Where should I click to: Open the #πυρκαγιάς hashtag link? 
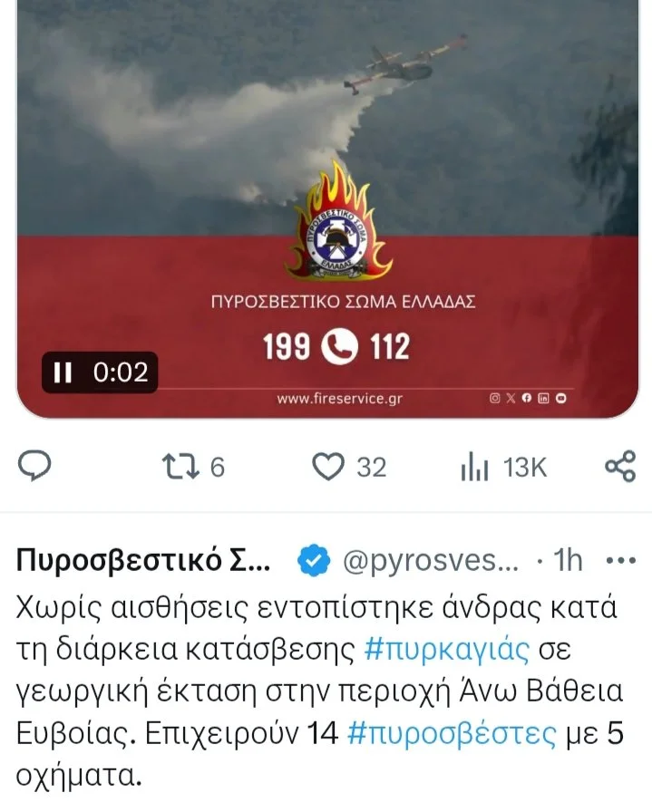[447, 649]
